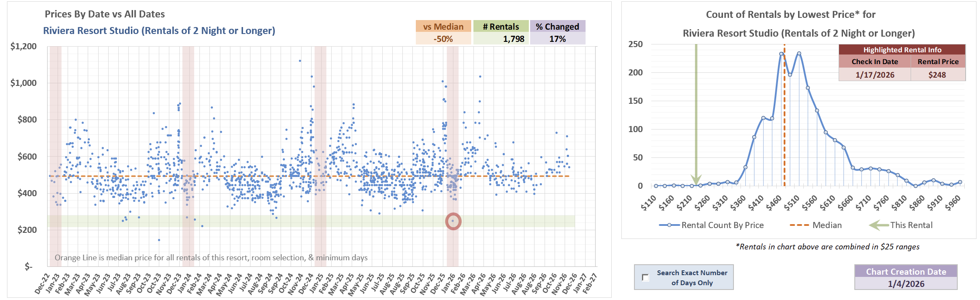Click the red highlighted rental circle marker
The height and width of the screenshot is (300, 980).
click(453, 221)
